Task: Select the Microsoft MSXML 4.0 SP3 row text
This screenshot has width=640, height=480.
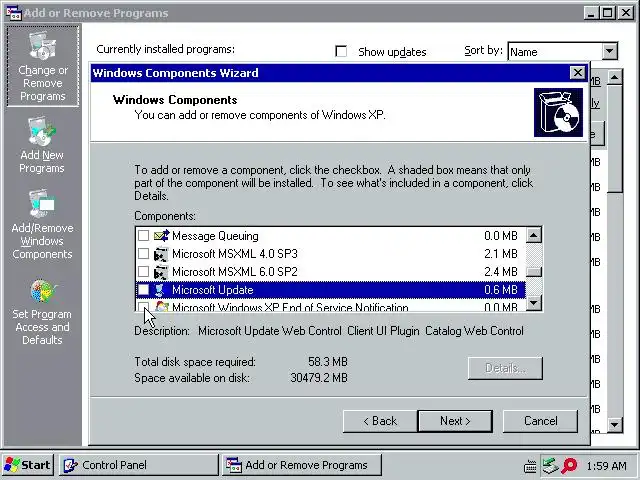Action: click(235, 254)
